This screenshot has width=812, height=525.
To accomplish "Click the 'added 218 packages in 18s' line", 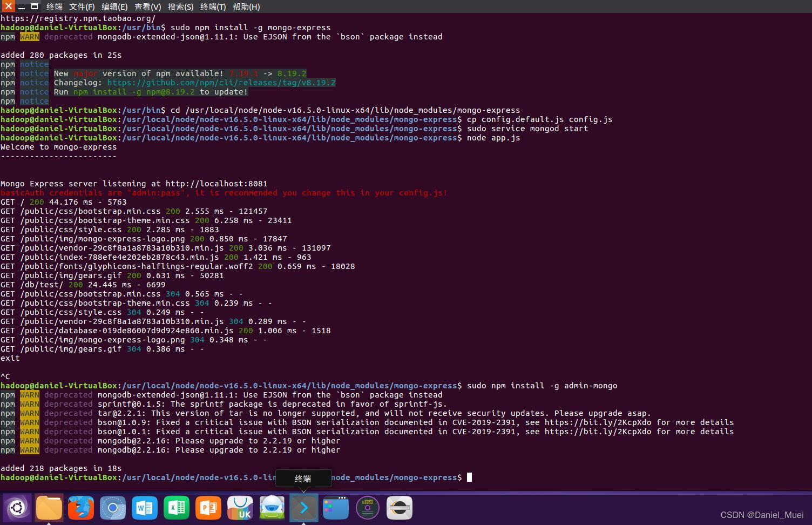I will tap(61, 468).
